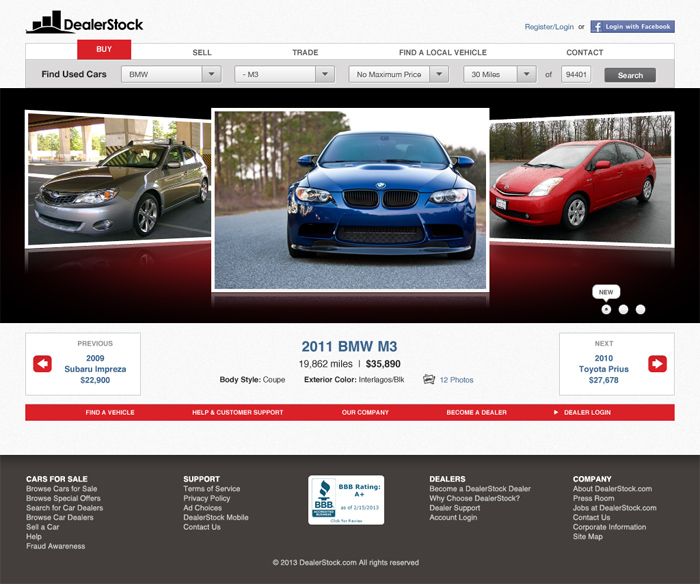The image size is (700, 584).
Task: Open Site Map footer link
Action: click(x=588, y=537)
